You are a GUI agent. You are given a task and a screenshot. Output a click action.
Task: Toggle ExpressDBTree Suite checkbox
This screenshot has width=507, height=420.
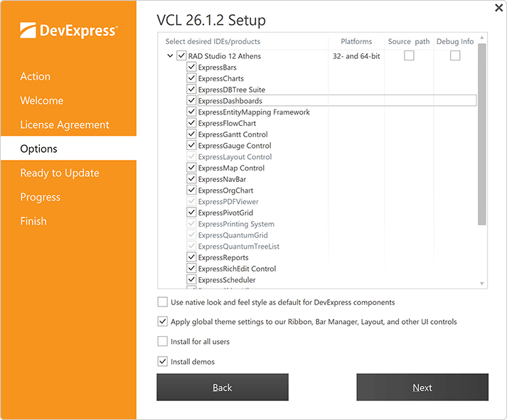pyautogui.click(x=191, y=89)
